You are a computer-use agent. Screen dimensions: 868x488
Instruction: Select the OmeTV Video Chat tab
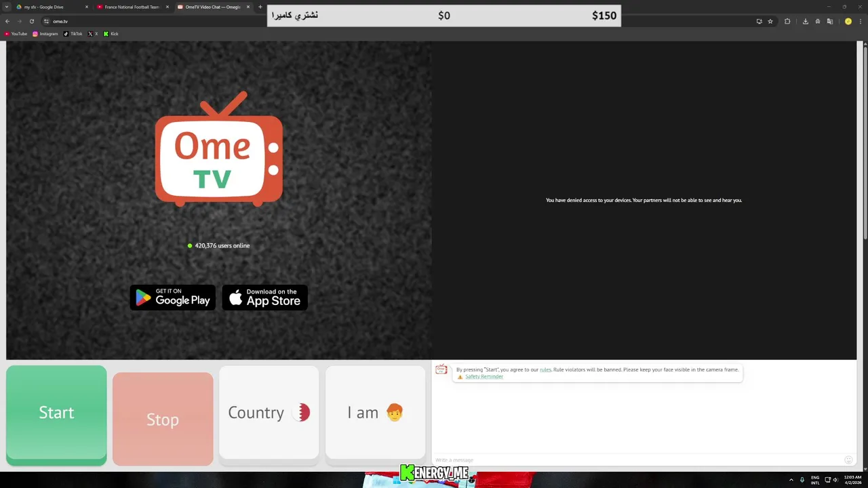(213, 7)
